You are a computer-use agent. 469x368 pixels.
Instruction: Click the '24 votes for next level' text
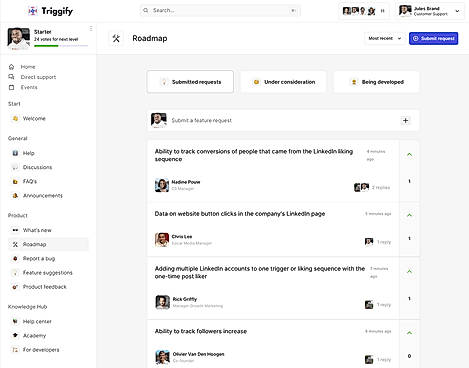point(56,39)
